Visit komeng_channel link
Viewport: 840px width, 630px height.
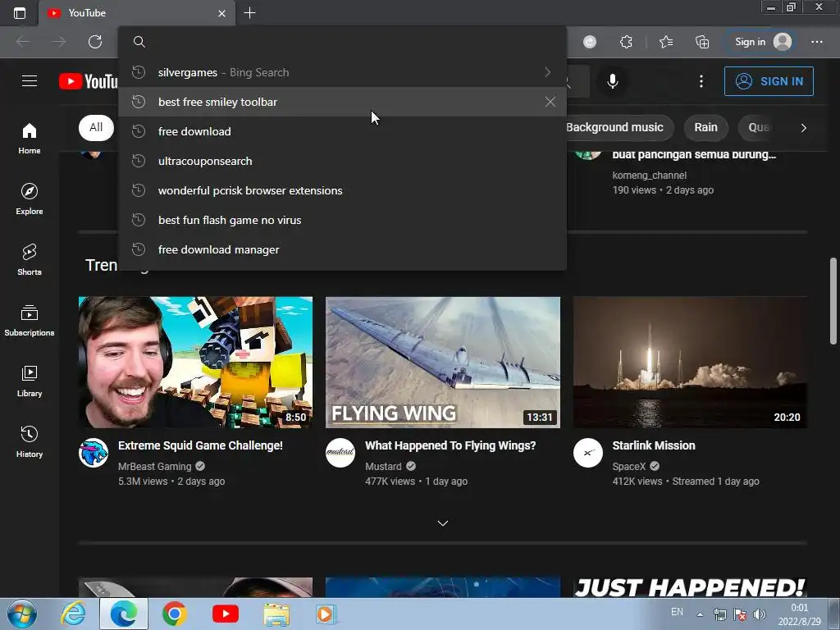tap(650, 176)
